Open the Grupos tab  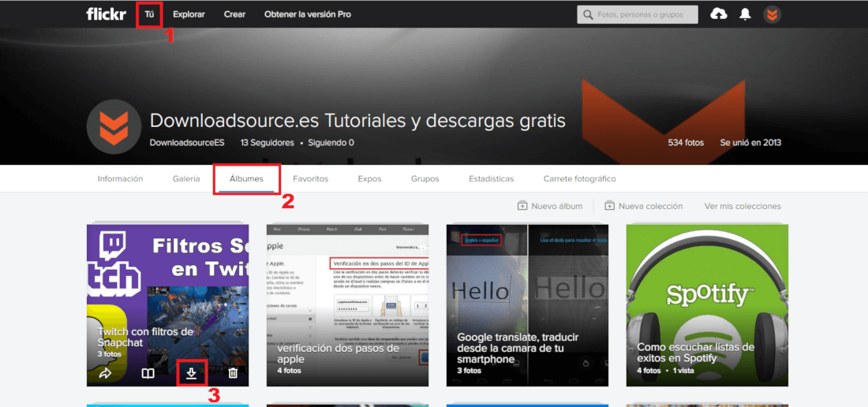pos(425,178)
